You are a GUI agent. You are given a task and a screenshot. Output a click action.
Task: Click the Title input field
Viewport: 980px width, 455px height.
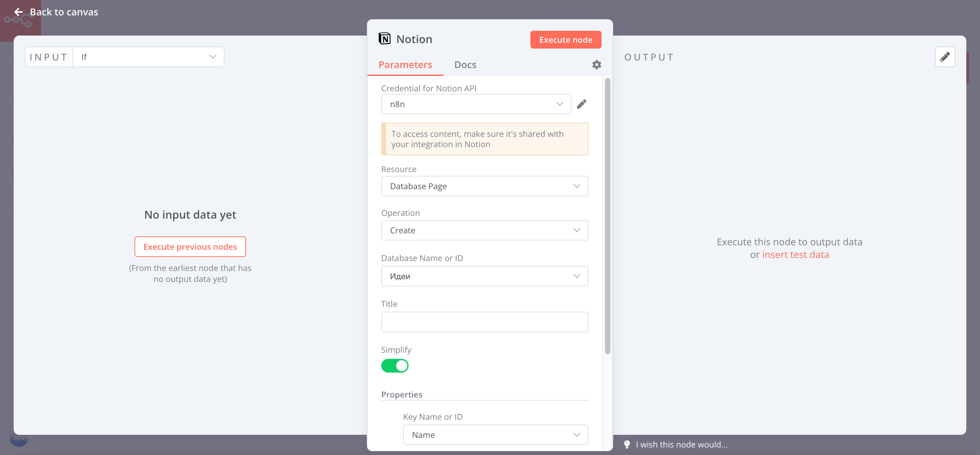pyautogui.click(x=484, y=322)
